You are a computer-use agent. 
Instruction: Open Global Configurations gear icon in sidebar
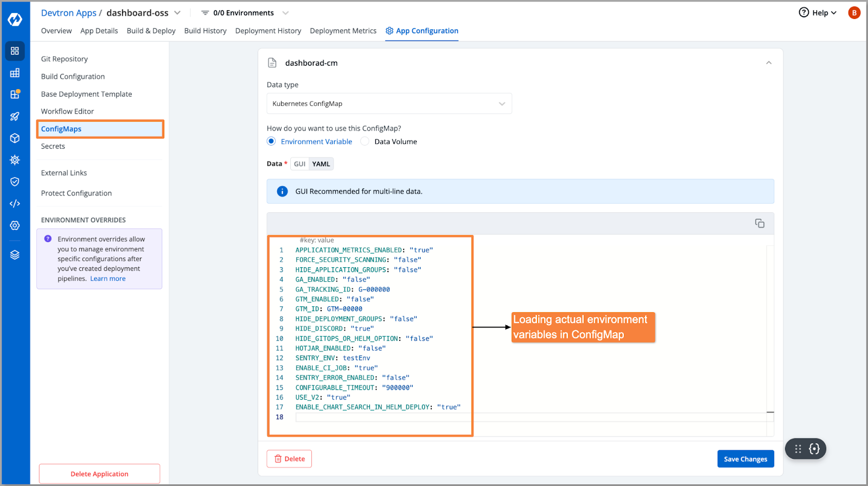coord(15,225)
